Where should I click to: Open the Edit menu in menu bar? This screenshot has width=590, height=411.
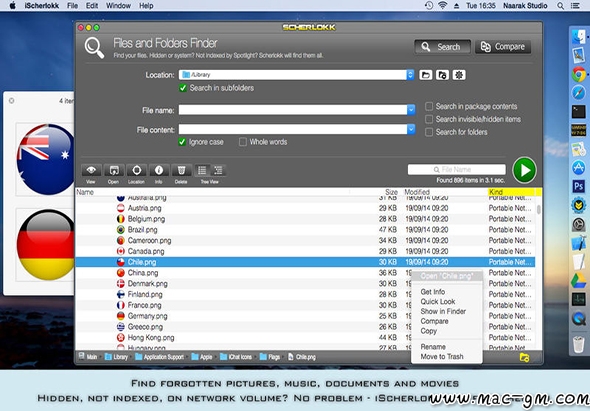point(92,6)
